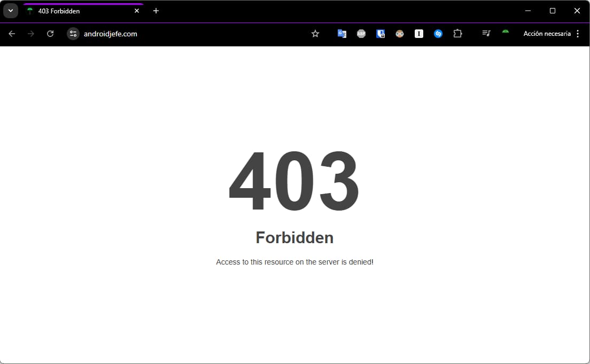Close the '403 Forbidden' tab

(x=137, y=11)
